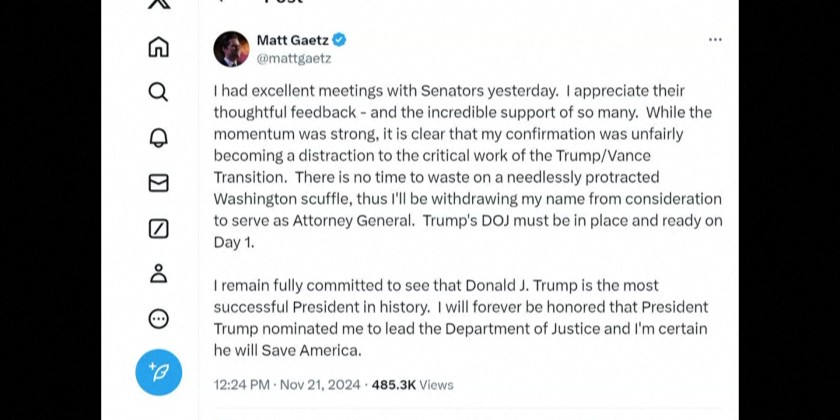
Task: Open Messages envelope icon
Action: tap(158, 183)
